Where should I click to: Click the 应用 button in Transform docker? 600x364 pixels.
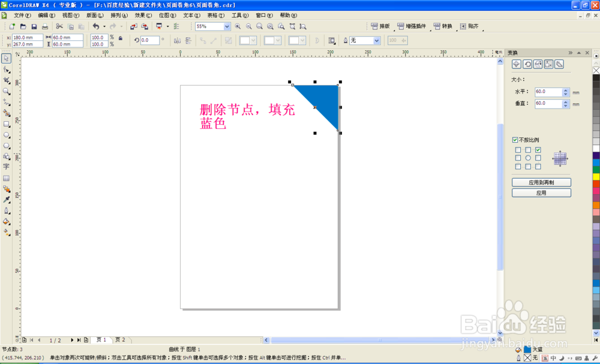coord(541,192)
